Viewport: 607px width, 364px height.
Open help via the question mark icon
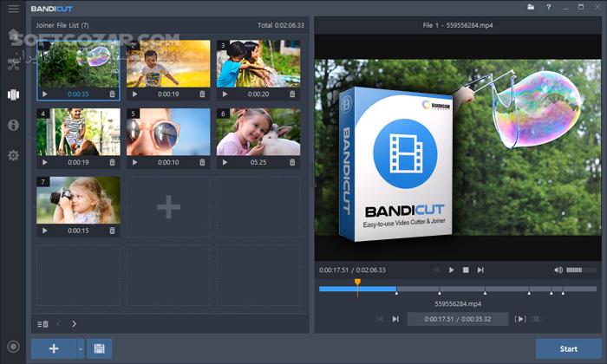[x=549, y=7]
